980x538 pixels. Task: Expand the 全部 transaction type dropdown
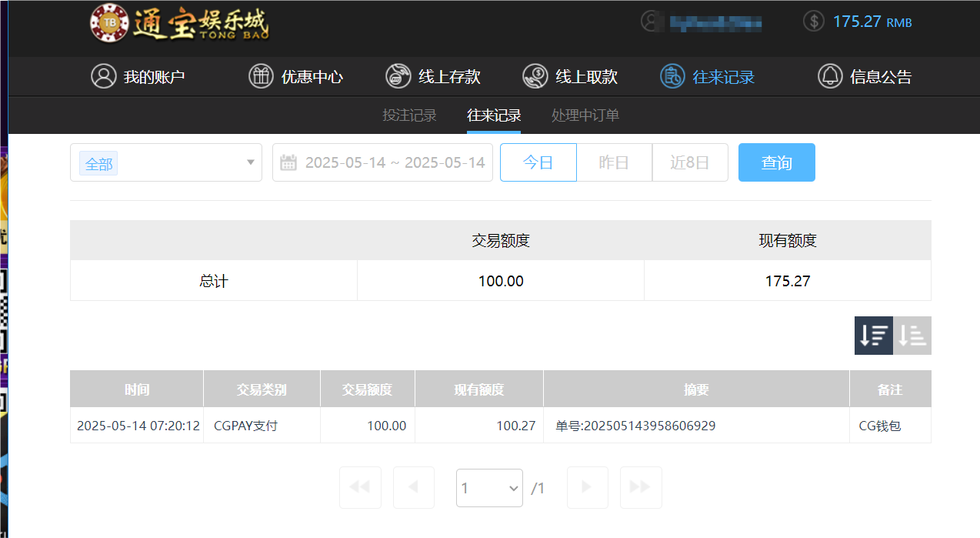click(x=166, y=162)
